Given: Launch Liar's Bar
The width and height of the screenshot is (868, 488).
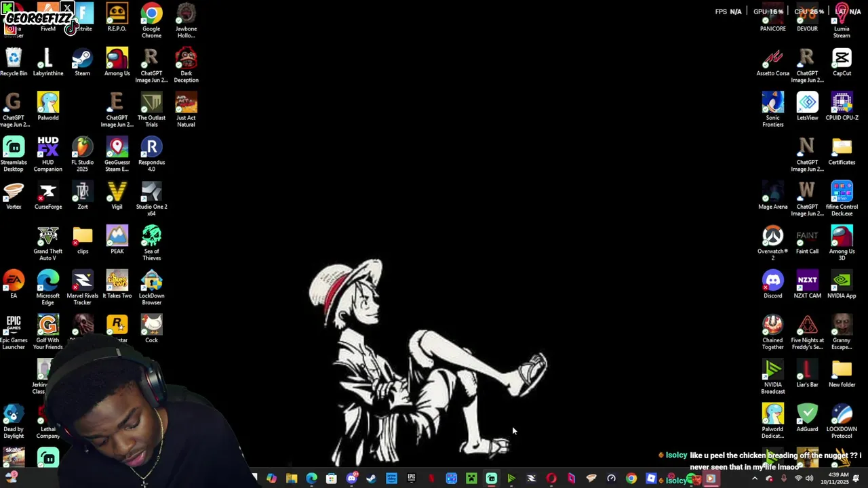Looking at the screenshot, I should click(807, 373).
